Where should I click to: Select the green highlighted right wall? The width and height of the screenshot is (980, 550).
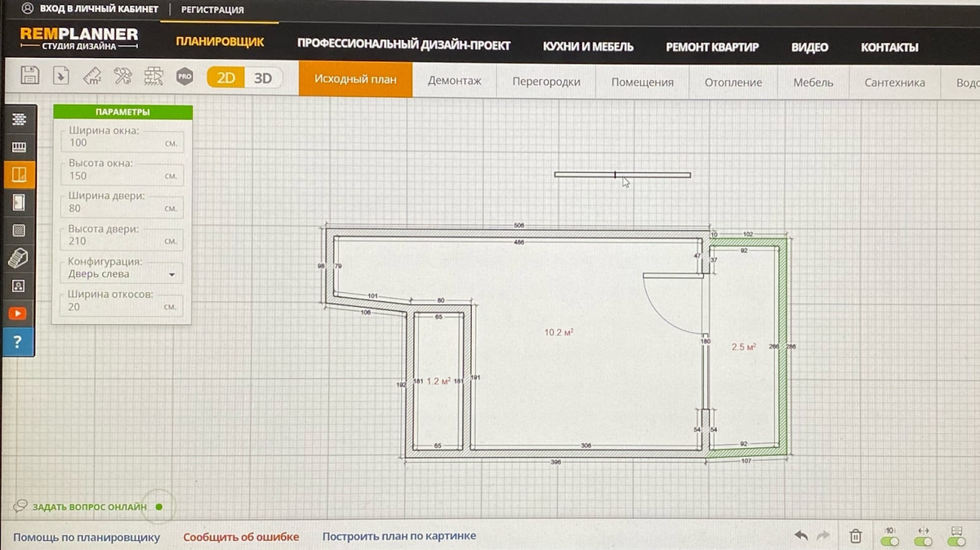pyautogui.click(x=782, y=346)
